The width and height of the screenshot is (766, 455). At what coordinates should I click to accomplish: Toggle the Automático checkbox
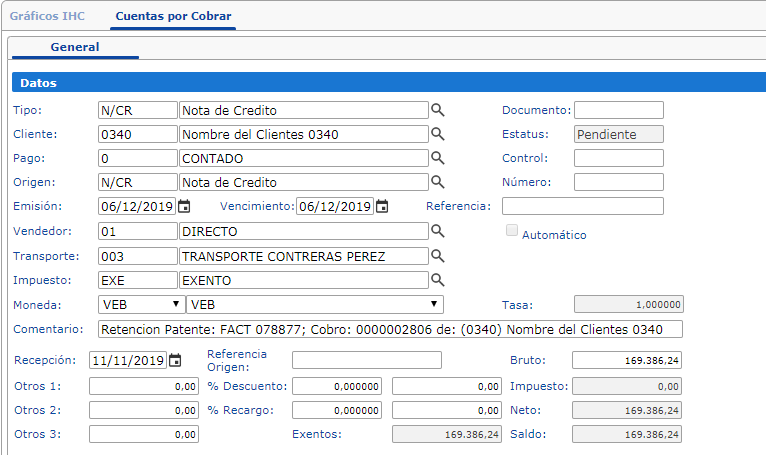pyautogui.click(x=512, y=232)
